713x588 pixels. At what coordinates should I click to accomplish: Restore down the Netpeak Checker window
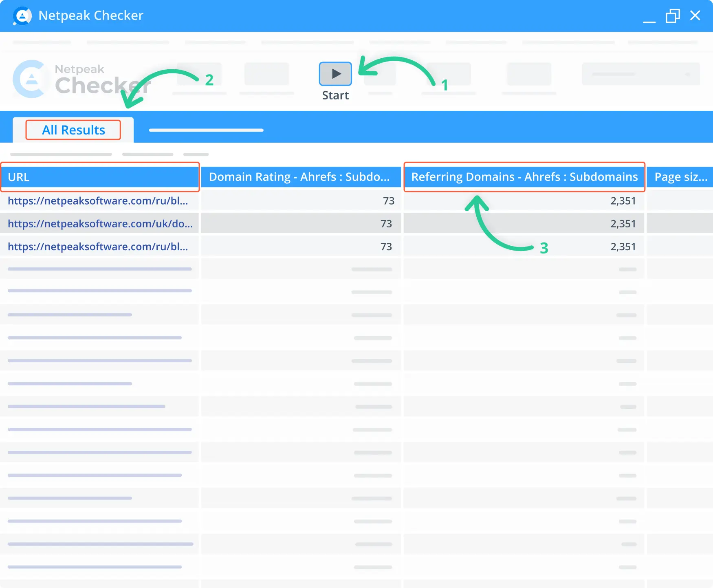pyautogui.click(x=673, y=16)
